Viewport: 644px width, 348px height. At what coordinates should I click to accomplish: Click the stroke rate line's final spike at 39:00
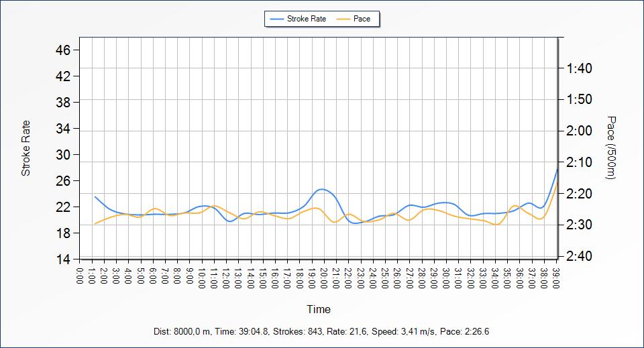click(x=557, y=169)
